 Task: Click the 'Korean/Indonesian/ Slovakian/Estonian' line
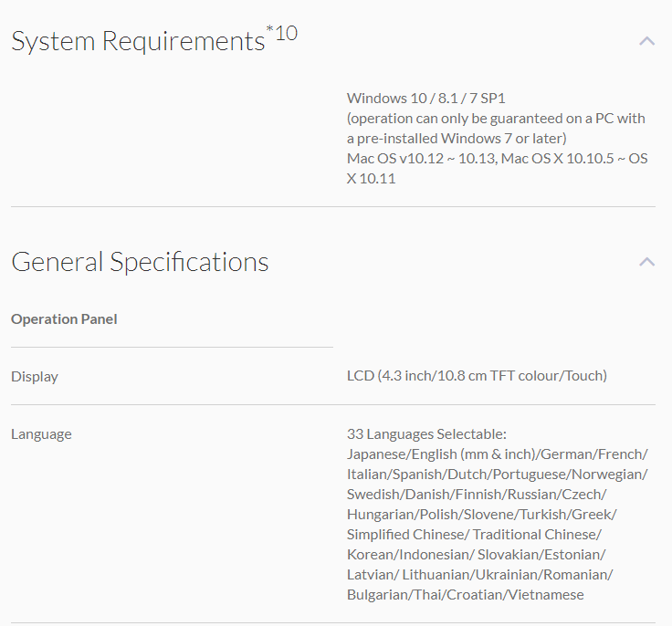[x=476, y=555]
